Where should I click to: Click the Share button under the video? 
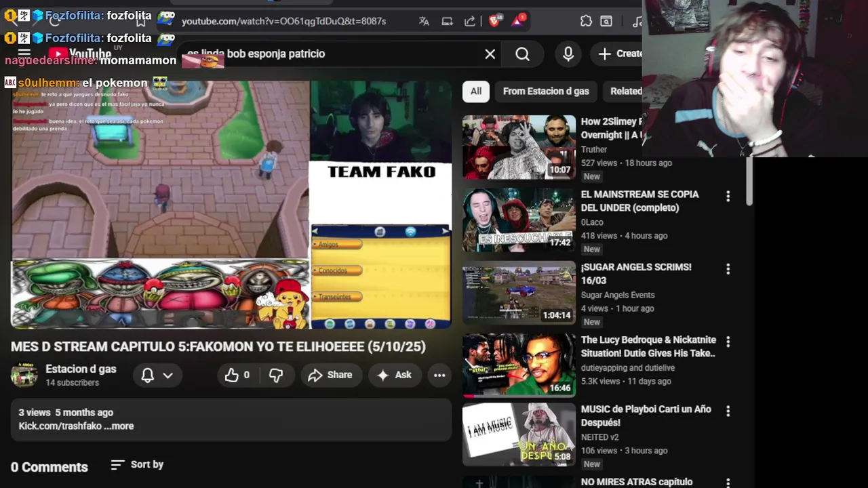(330, 375)
